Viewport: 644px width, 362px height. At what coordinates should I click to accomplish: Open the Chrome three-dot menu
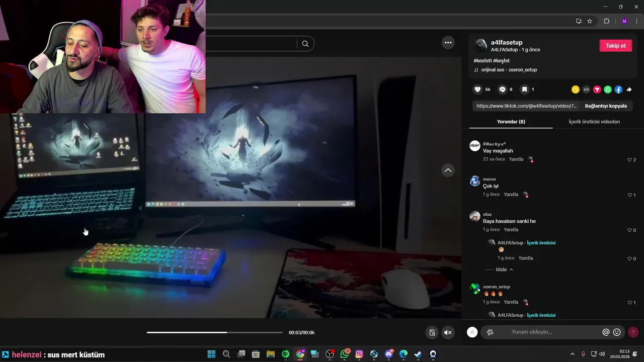(x=636, y=21)
